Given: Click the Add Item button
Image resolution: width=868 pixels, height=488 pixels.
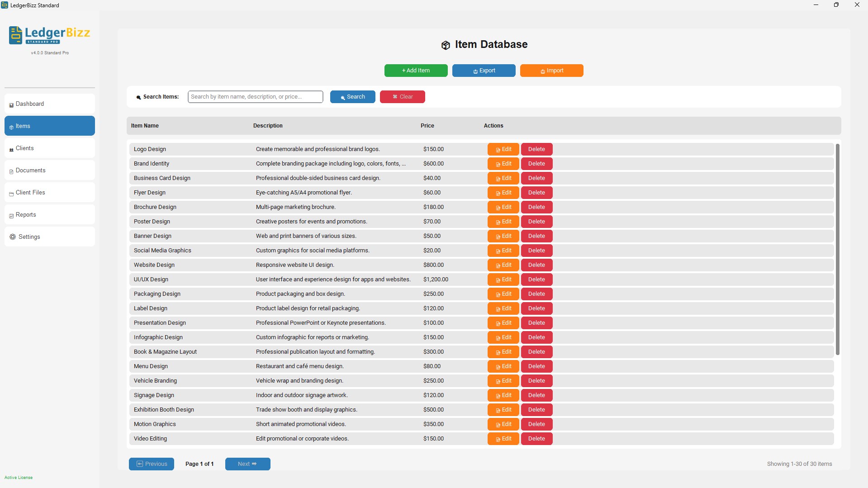Looking at the screenshot, I should point(416,71).
